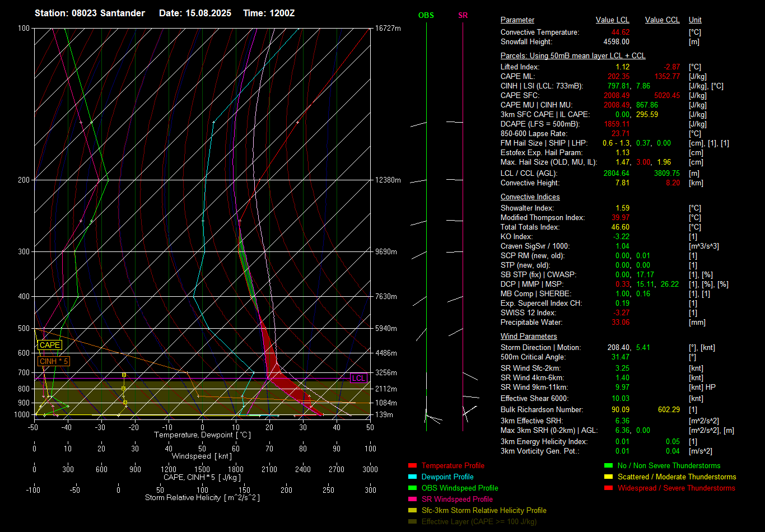This screenshot has height=532, width=765.
Task: Click the 9690m height label
Action: (x=386, y=252)
